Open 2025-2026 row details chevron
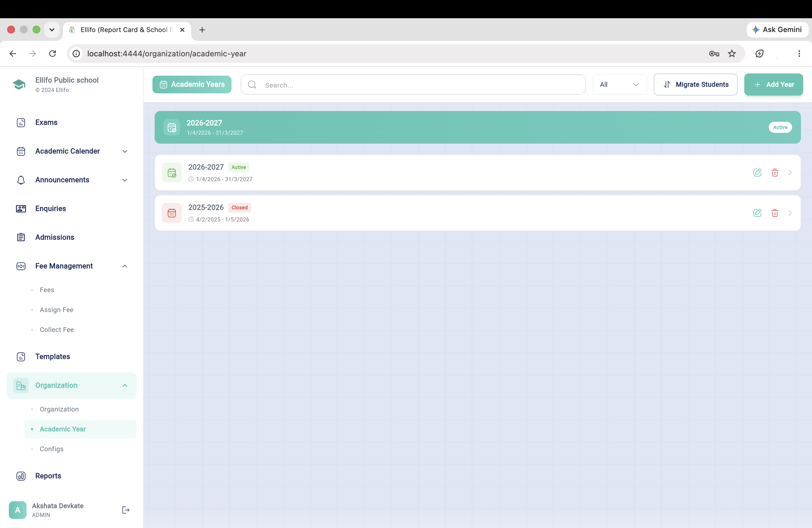The image size is (812, 528). pos(789,213)
